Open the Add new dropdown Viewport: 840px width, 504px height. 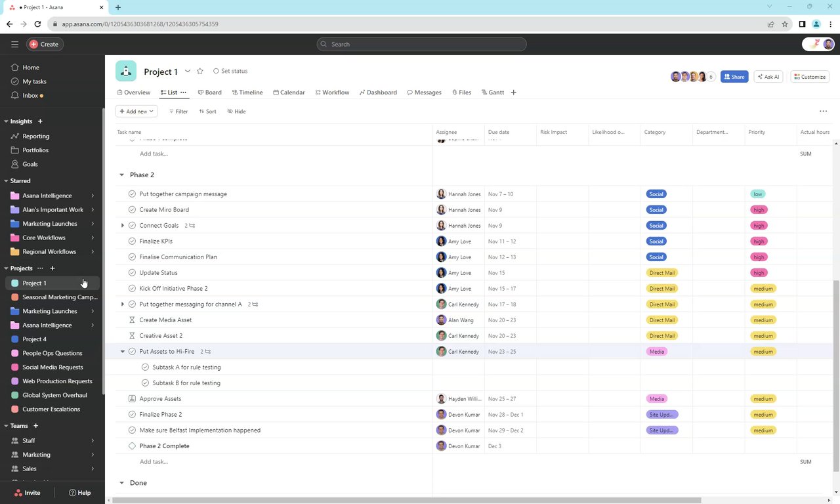(136, 112)
